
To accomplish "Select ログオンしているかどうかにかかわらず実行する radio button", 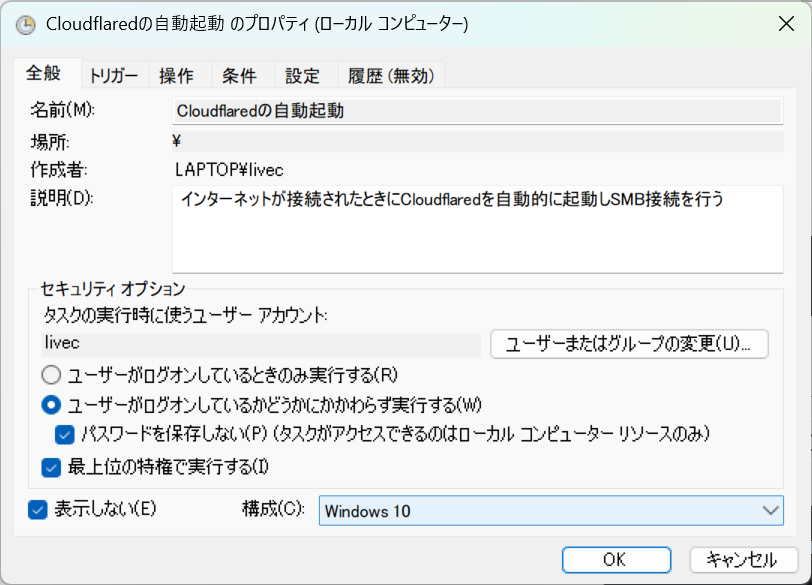I will [51, 405].
